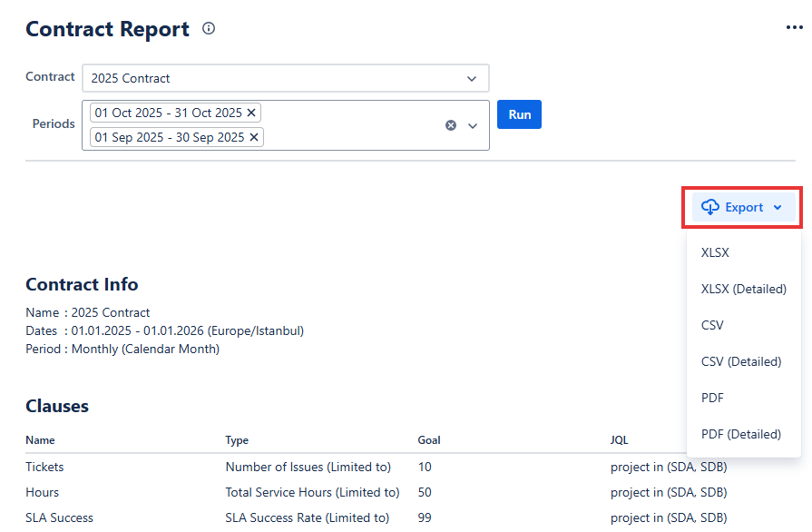Image resolution: width=812 pixels, height=532 pixels.
Task: Clear all selected periods
Action: tap(451, 125)
